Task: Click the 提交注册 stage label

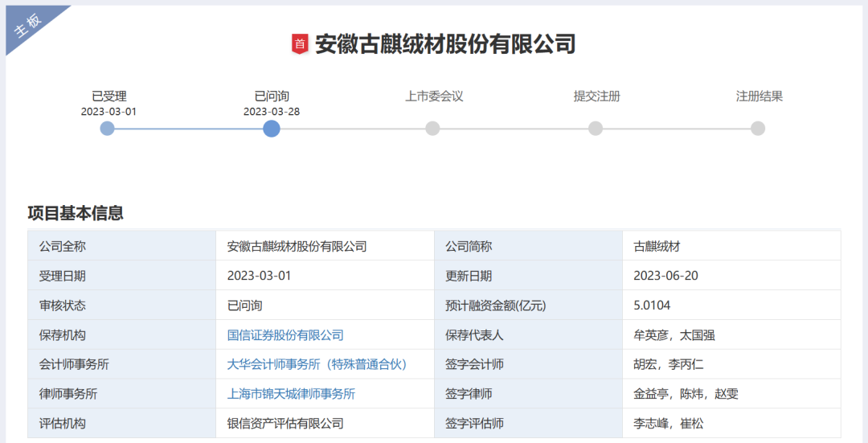Action: click(x=596, y=96)
